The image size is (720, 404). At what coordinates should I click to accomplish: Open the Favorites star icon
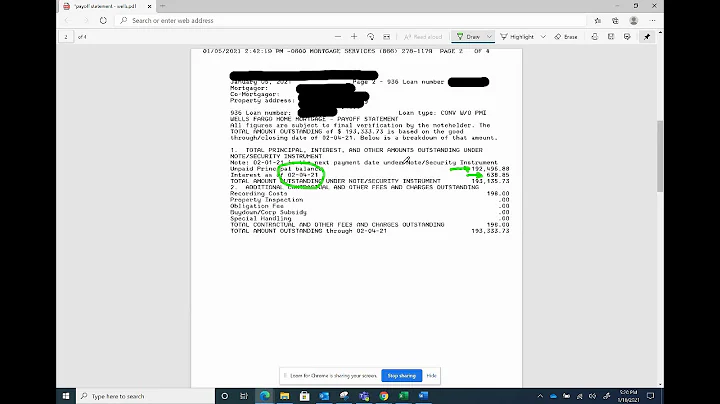pyautogui.click(x=597, y=21)
